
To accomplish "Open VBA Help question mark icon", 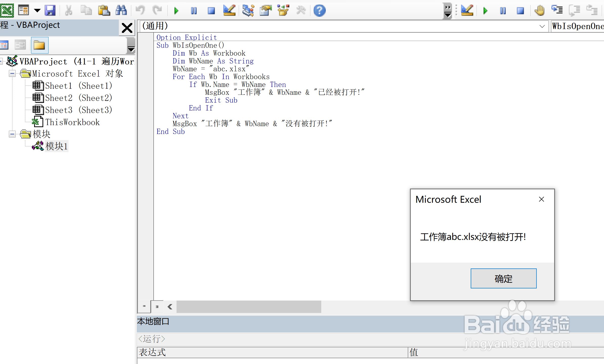I will coord(319,11).
